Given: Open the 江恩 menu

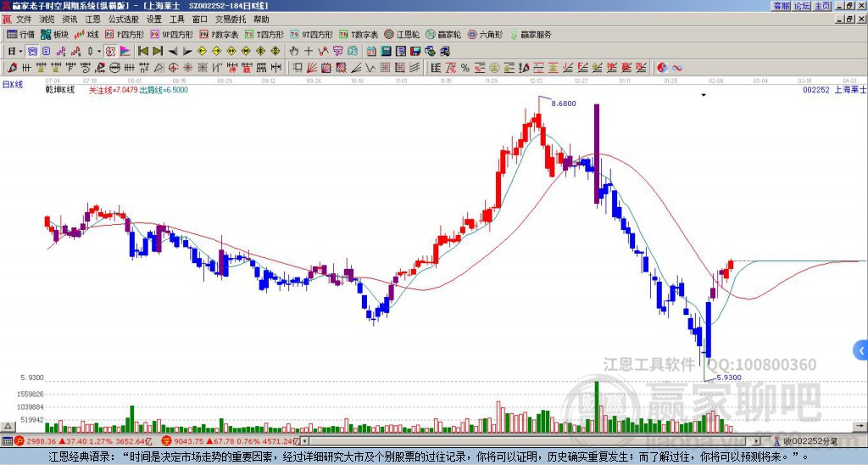Looking at the screenshot, I should (93, 20).
